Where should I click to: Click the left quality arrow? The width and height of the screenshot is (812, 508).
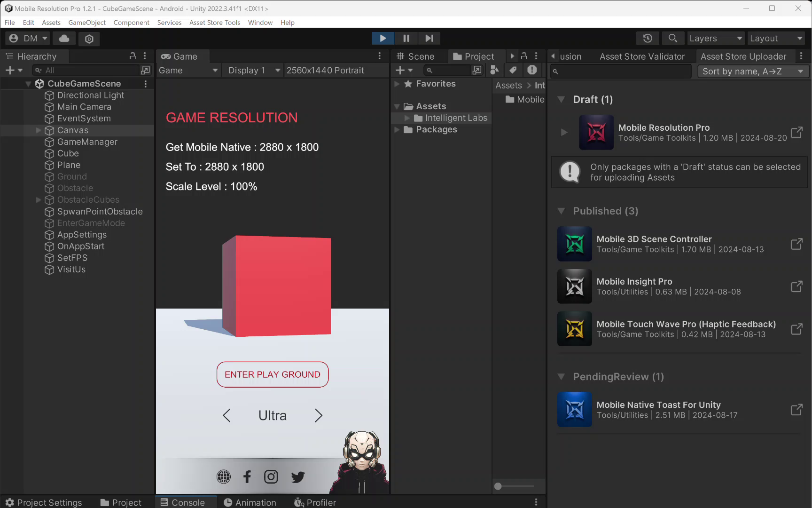tap(226, 415)
